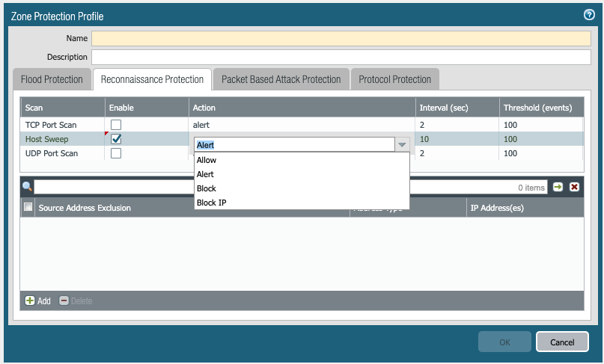Viewport: 604px width, 364px height.
Task: Select the TCP Port Scan row label
Action: tap(51, 125)
